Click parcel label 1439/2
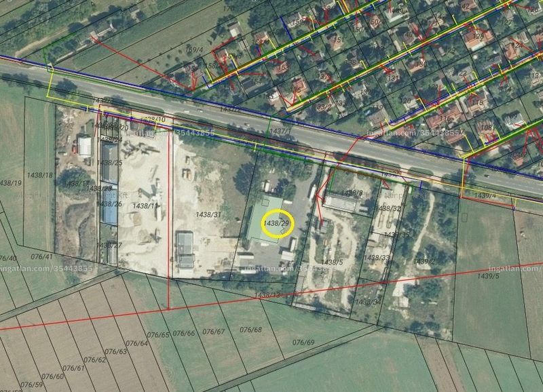This screenshot has width=543, height=392. pos(424,262)
